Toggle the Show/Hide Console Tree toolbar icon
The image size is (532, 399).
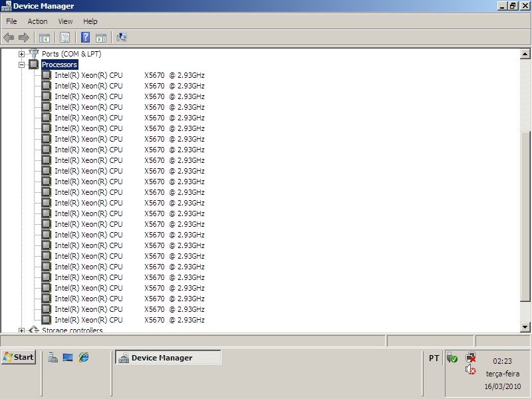click(x=45, y=38)
